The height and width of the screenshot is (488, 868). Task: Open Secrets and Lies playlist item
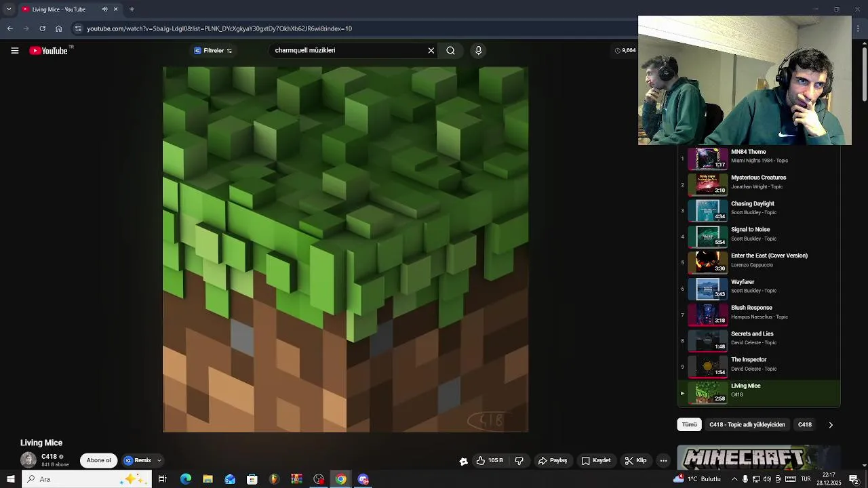click(x=759, y=340)
